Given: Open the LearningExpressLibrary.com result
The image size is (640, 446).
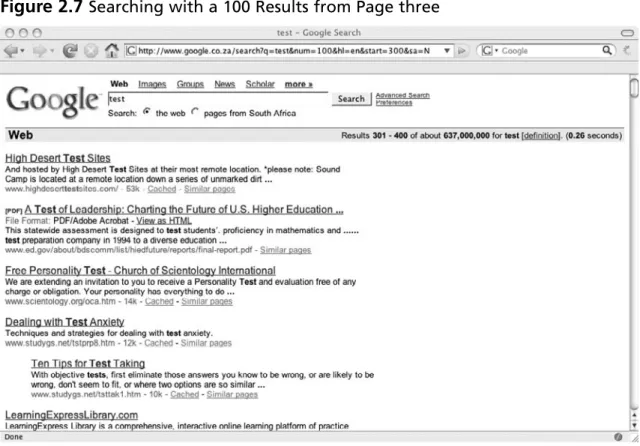Looking at the screenshot, I should (71, 415).
